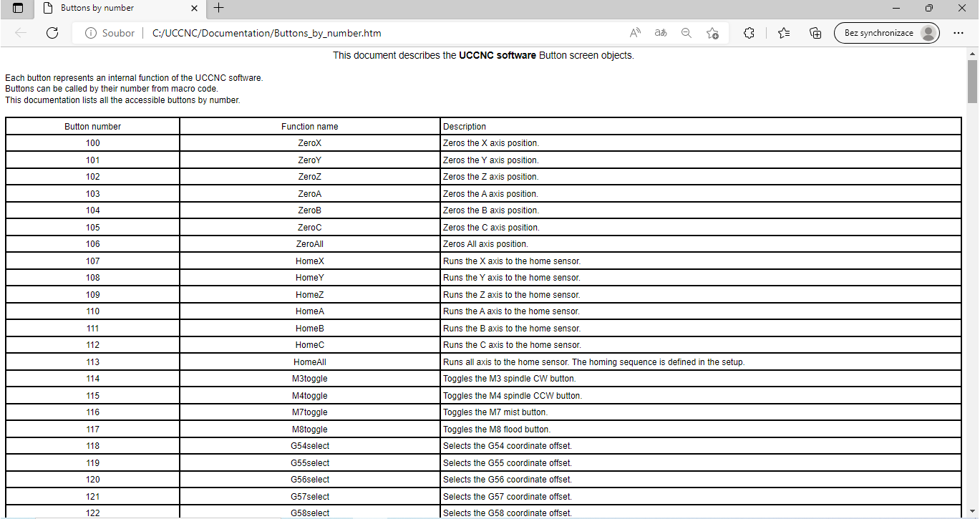Click 'Toggles the M8 flood button.' text

497,430
